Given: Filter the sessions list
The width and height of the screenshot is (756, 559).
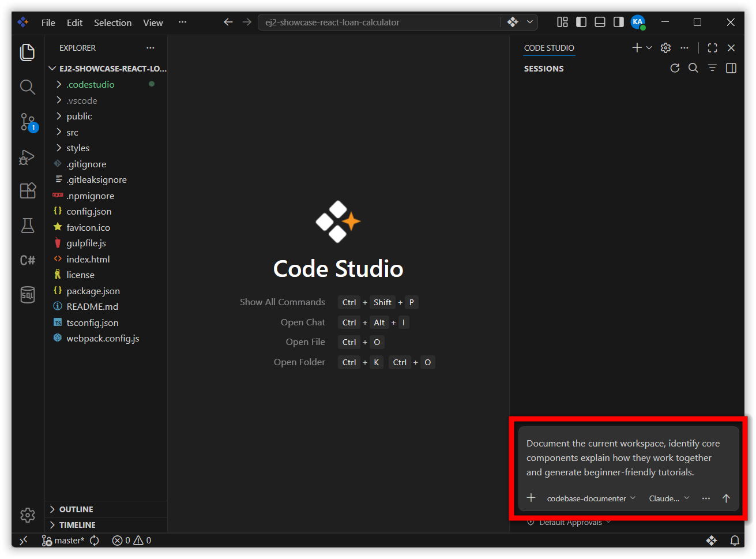Looking at the screenshot, I should point(712,68).
